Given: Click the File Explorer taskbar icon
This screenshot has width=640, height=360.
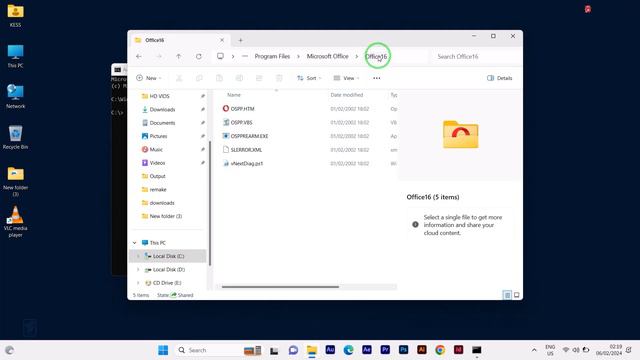Looking at the screenshot, I should click(312, 350).
